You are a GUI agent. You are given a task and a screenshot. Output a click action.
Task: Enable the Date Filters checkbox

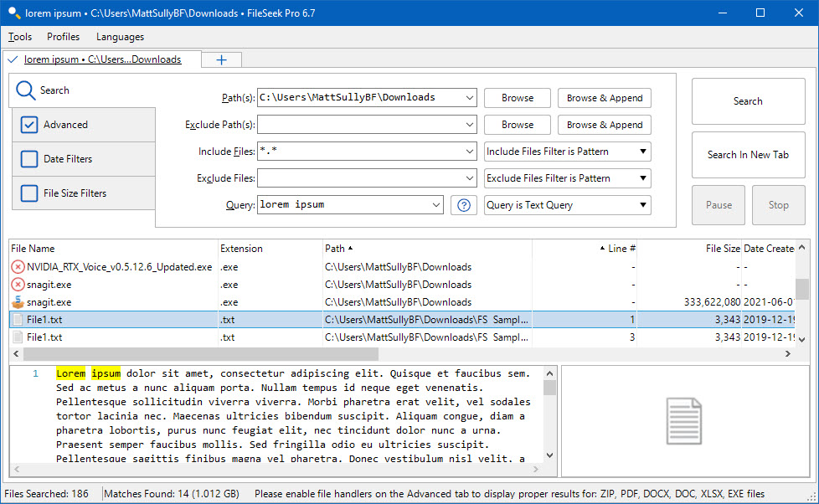(x=29, y=159)
